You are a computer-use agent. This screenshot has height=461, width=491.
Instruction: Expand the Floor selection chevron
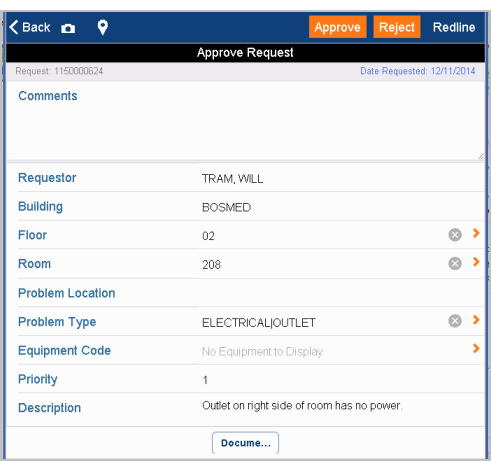pos(476,233)
